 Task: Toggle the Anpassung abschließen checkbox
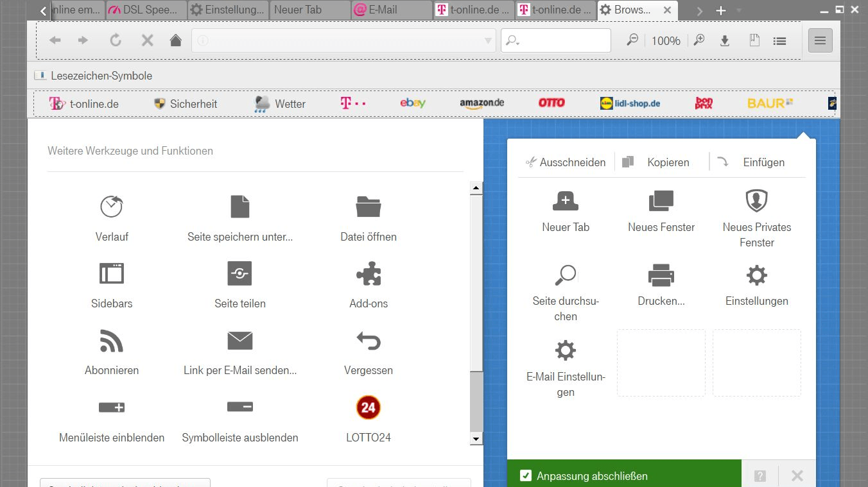point(526,476)
